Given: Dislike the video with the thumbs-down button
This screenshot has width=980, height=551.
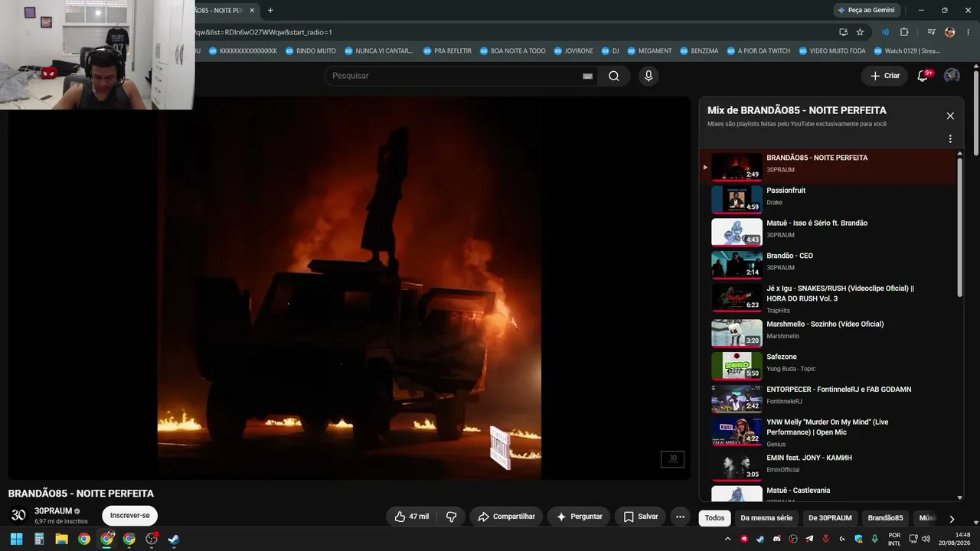Looking at the screenshot, I should 451,517.
